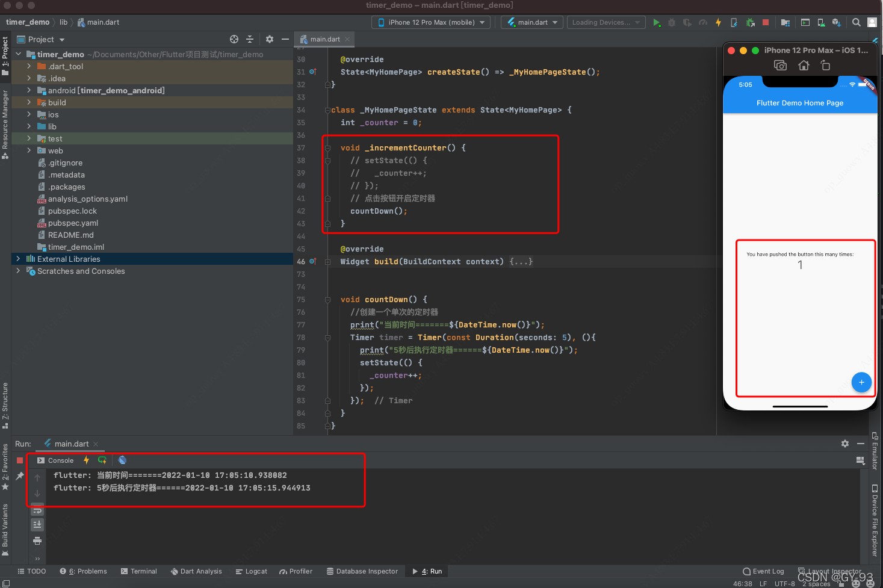883x588 pixels.
Task: Open Run panel settings gear
Action: pyautogui.click(x=845, y=444)
